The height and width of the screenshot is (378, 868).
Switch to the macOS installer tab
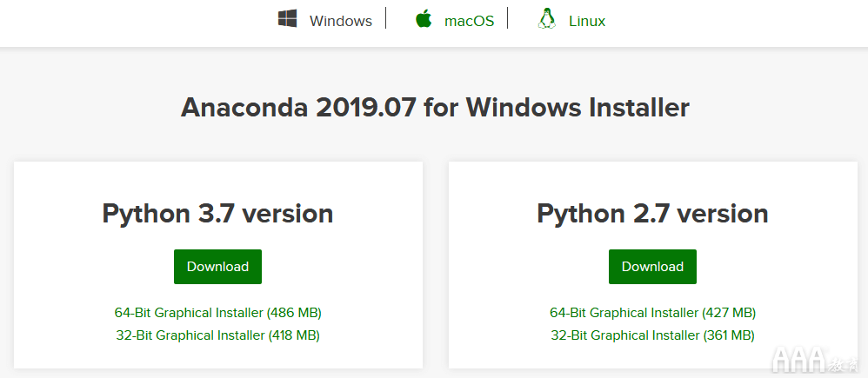tap(469, 21)
